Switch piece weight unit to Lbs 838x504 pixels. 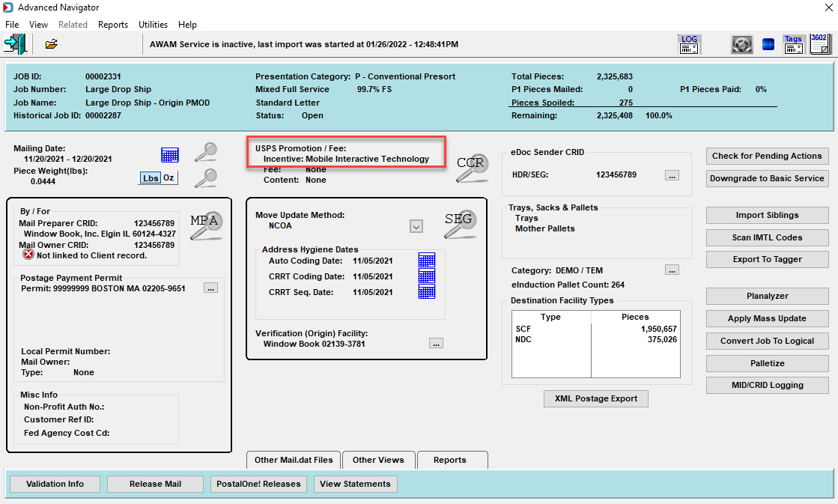click(151, 178)
